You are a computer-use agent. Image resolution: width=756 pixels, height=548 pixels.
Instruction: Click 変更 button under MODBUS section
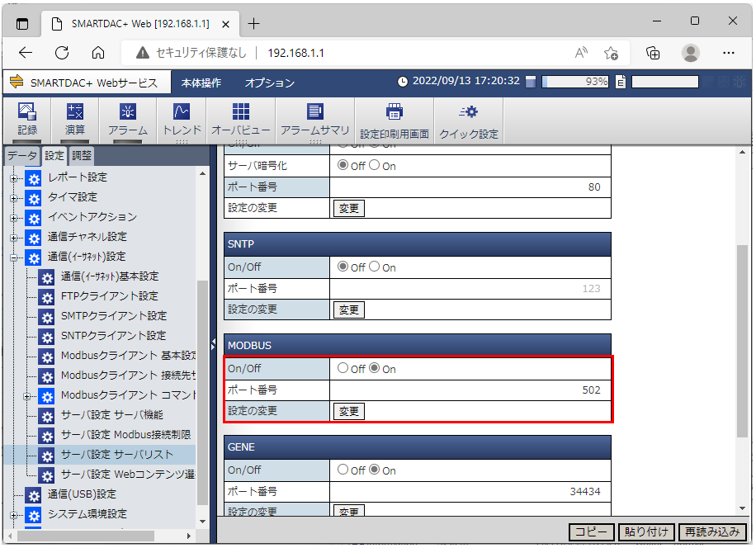pyautogui.click(x=349, y=411)
